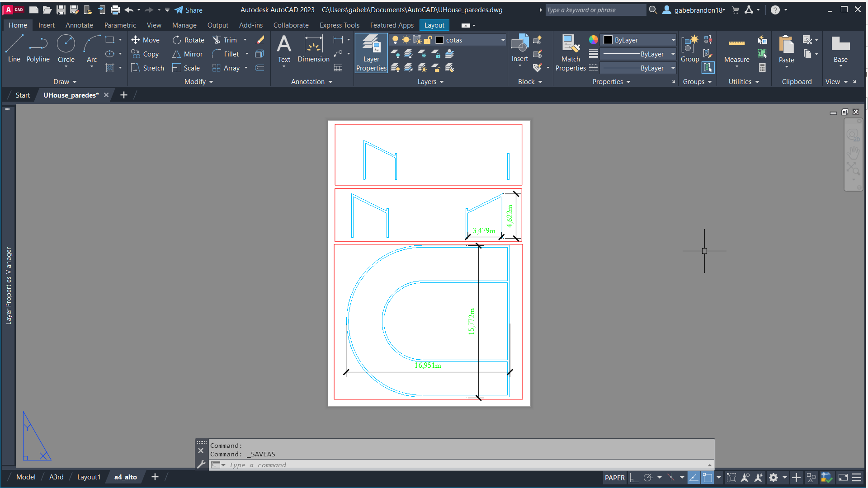Open the Layer Properties manager
868x488 pixels.
pos(371,53)
